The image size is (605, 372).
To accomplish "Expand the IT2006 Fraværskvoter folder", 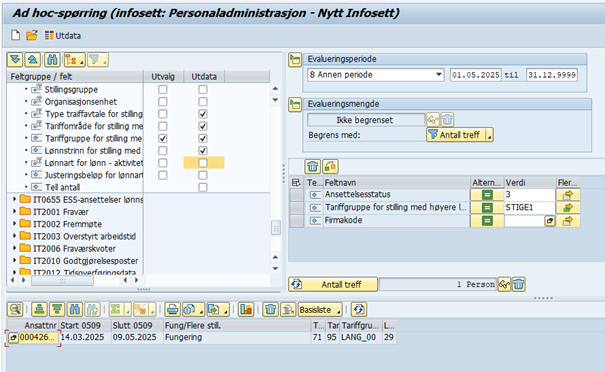I will (14, 248).
